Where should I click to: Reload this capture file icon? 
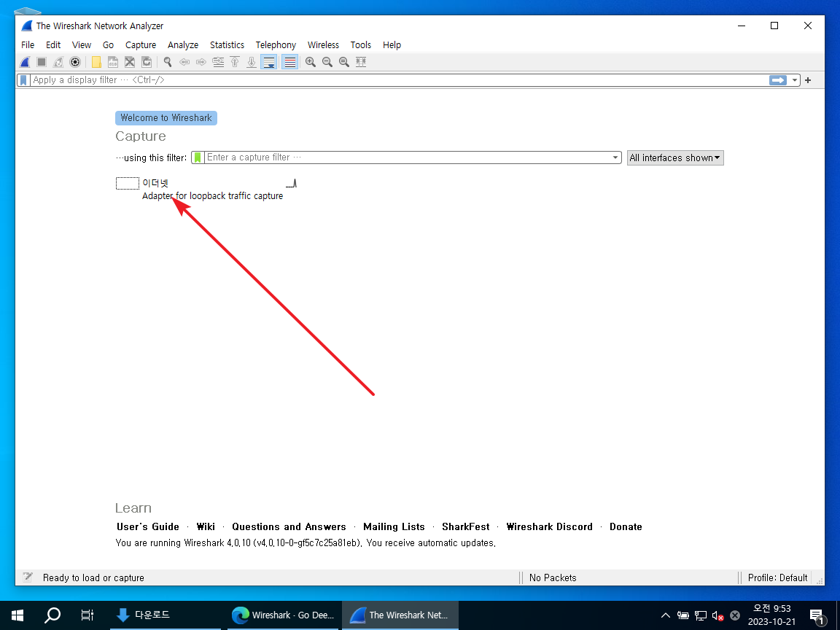[x=147, y=62]
